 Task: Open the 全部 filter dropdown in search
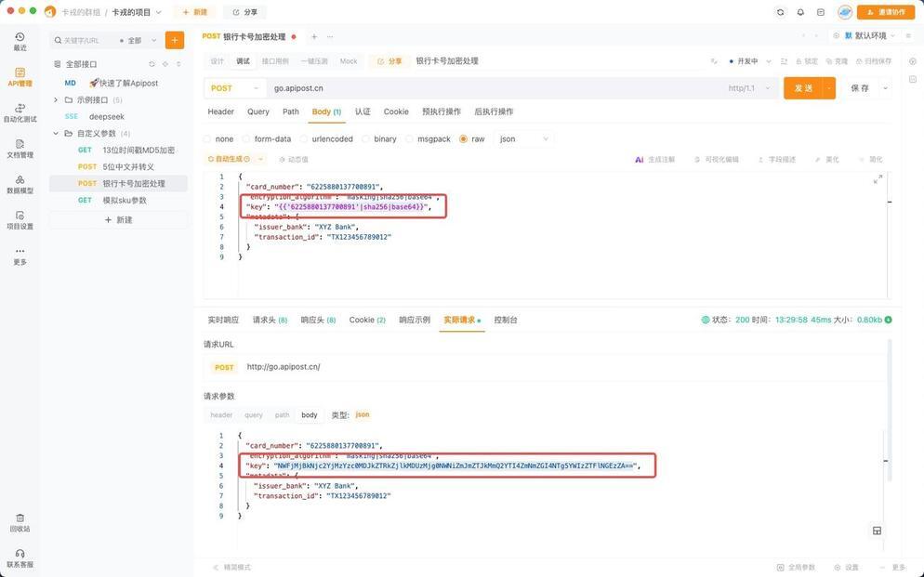coord(139,41)
